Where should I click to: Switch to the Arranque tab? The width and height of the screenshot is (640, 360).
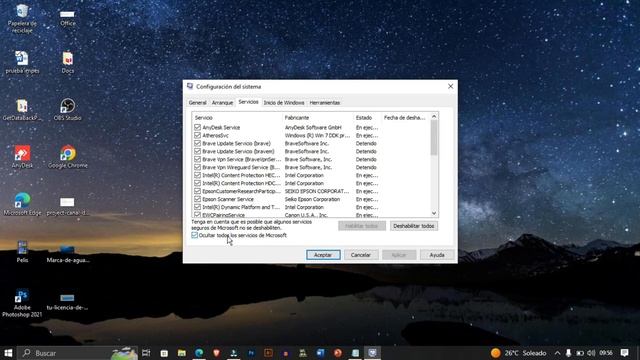[x=222, y=102]
